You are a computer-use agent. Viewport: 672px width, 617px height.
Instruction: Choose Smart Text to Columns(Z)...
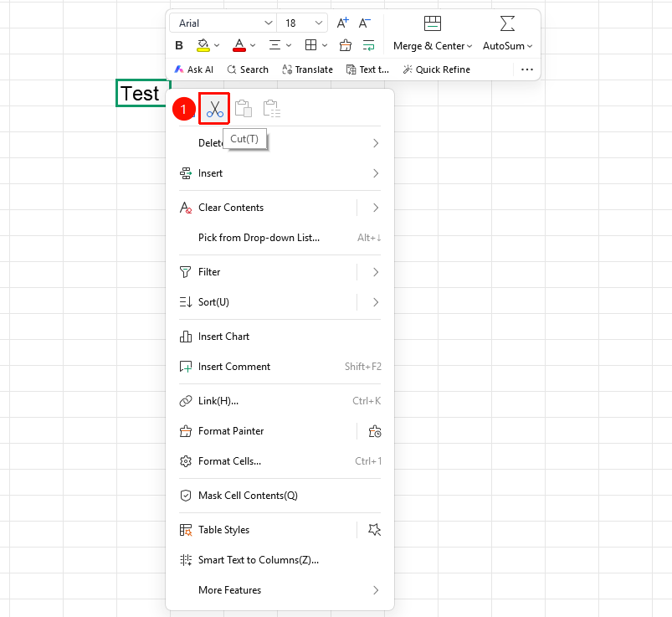point(280,559)
